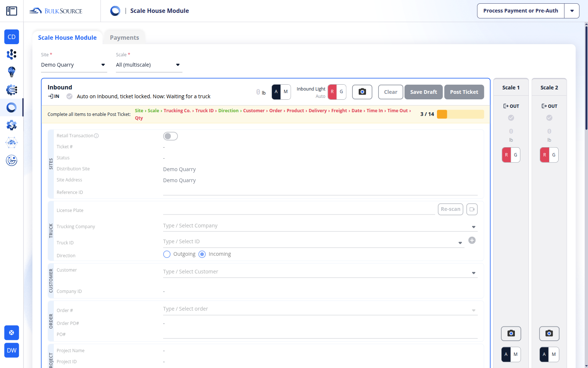Image resolution: width=588 pixels, height=368 pixels.
Task: Click the lightbulb sidebar icon
Action: click(12, 72)
